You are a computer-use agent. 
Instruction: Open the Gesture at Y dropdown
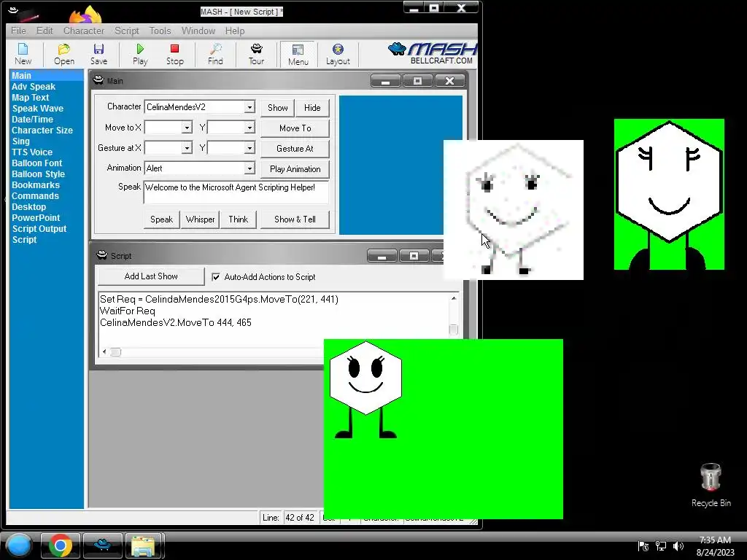pyautogui.click(x=249, y=148)
